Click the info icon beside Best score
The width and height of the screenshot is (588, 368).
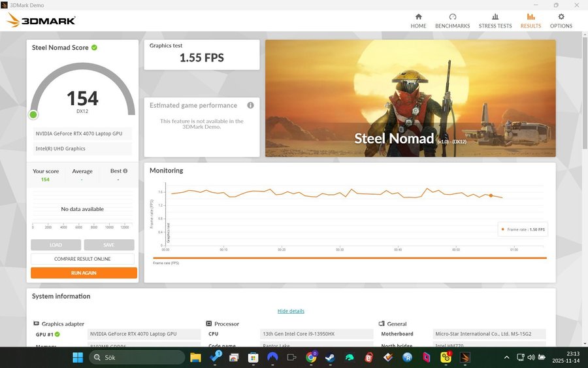click(x=125, y=171)
